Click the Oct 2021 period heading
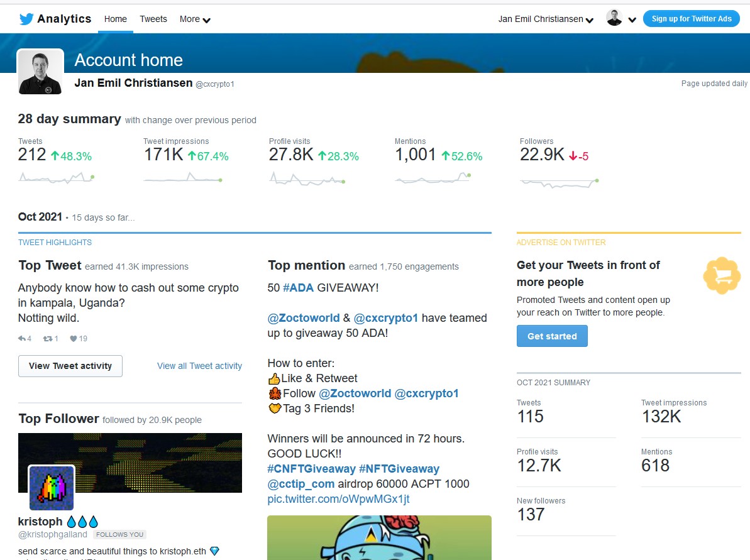The width and height of the screenshot is (750, 560). coord(40,217)
